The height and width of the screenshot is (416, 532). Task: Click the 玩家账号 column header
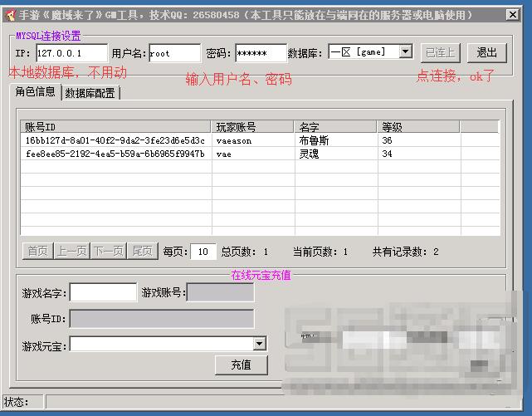253,127
